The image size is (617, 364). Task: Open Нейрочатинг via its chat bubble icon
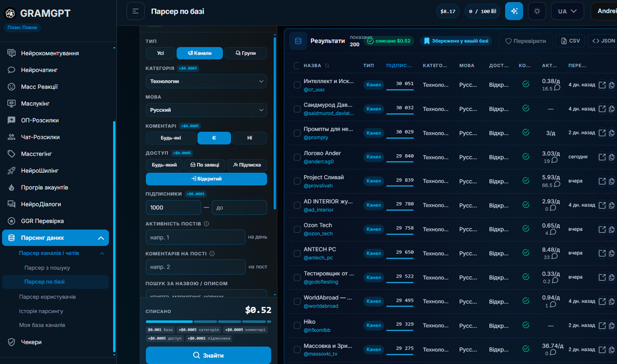[12, 70]
